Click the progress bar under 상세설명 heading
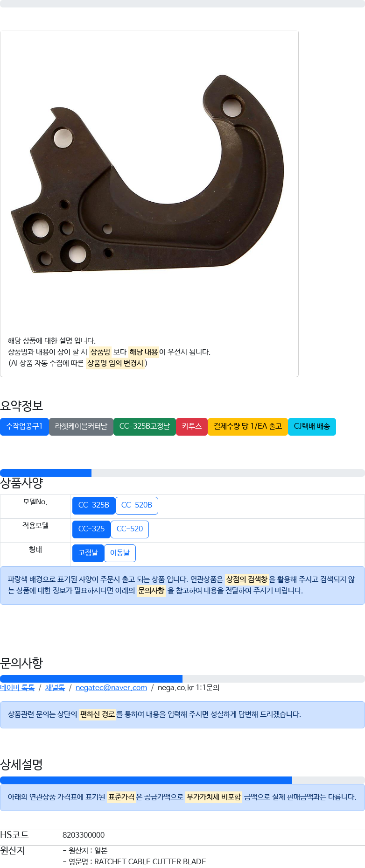 click(182, 780)
